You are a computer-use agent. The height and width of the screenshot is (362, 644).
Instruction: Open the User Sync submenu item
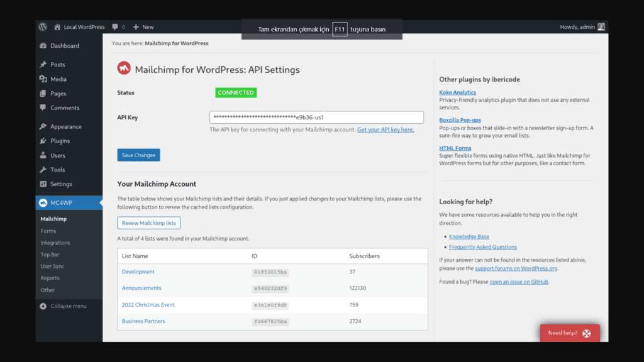[52, 266]
